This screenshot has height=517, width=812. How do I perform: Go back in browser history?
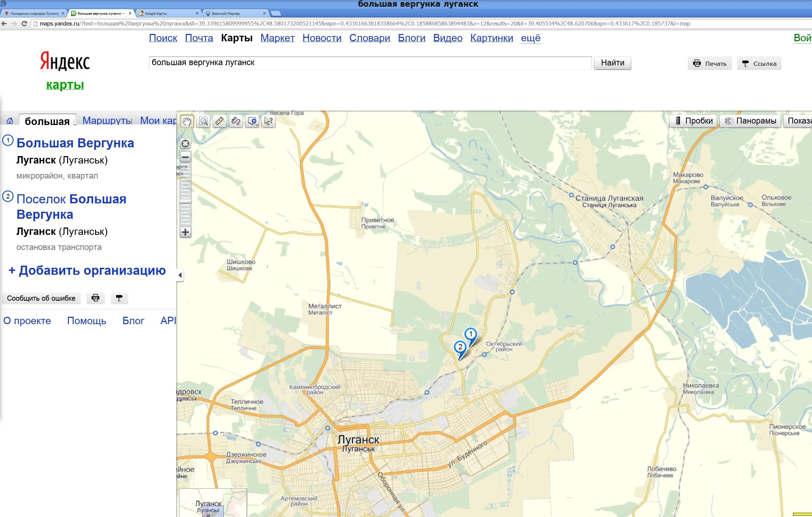pyautogui.click(x=5, y=23)
